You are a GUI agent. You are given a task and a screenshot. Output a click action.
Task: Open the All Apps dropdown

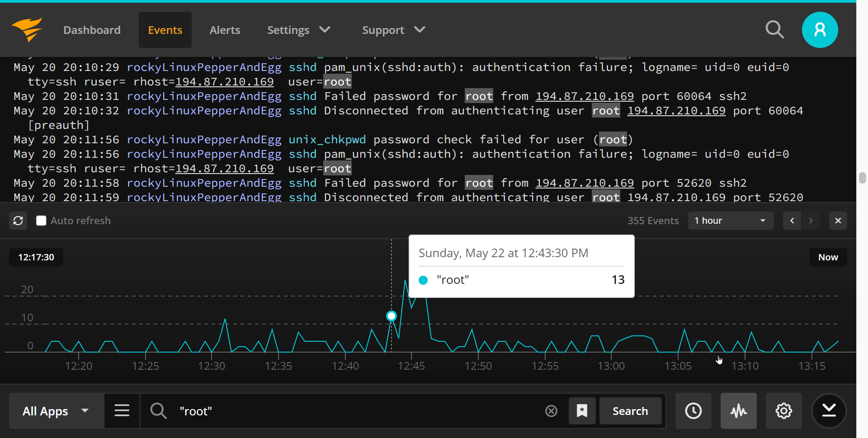pyautogui.click(x=57, y=411)
